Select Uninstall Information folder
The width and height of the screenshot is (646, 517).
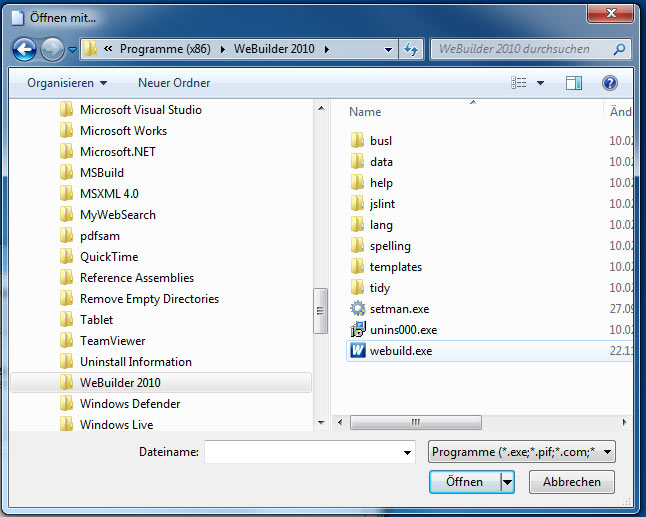[x=136, y=362]
